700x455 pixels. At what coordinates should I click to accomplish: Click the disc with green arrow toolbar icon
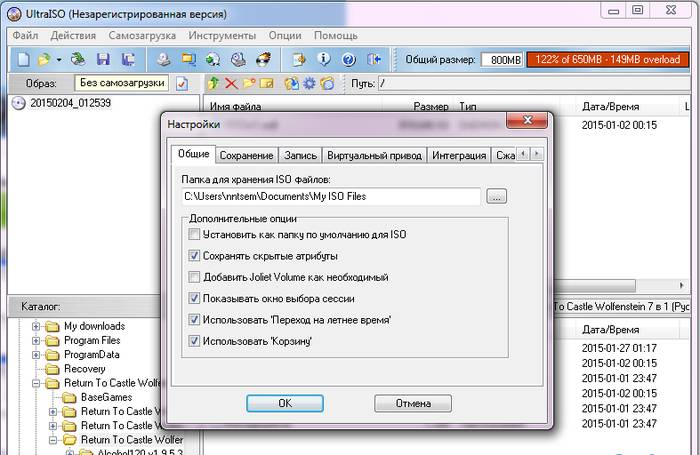(213, 59)
